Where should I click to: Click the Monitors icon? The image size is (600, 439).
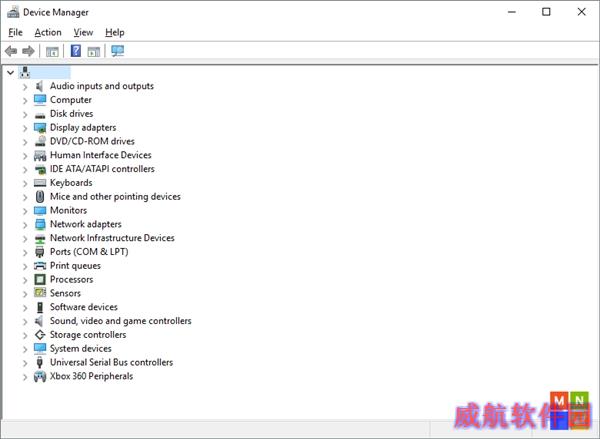click(x=40, y=211)
